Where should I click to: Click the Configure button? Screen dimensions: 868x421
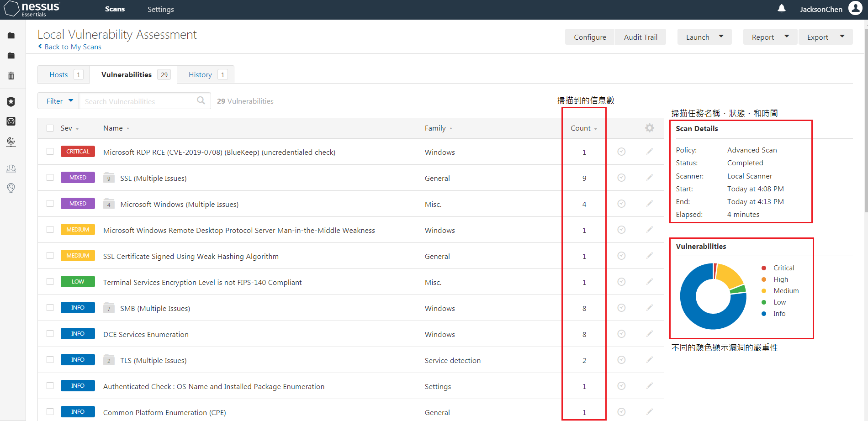point(590,37)
